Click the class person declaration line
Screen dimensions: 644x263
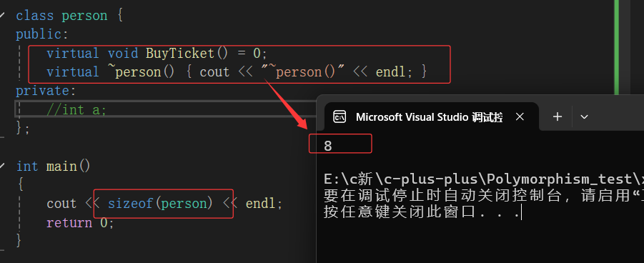point(69,16)
